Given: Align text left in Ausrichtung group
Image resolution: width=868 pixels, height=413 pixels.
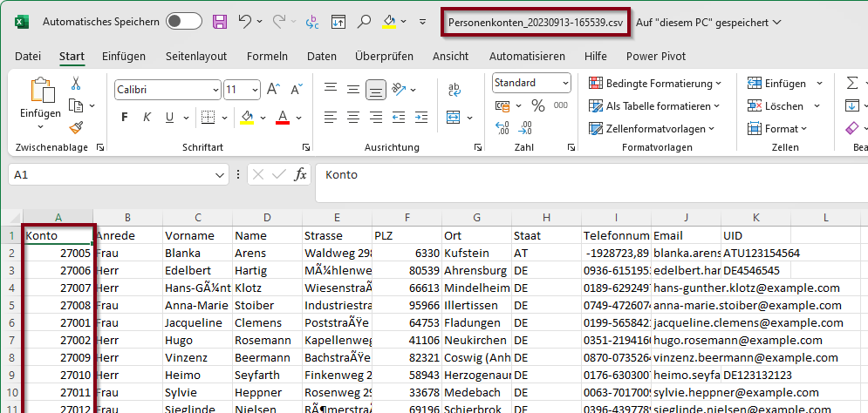Looking at the screenshot, I should tap(331, 118).
